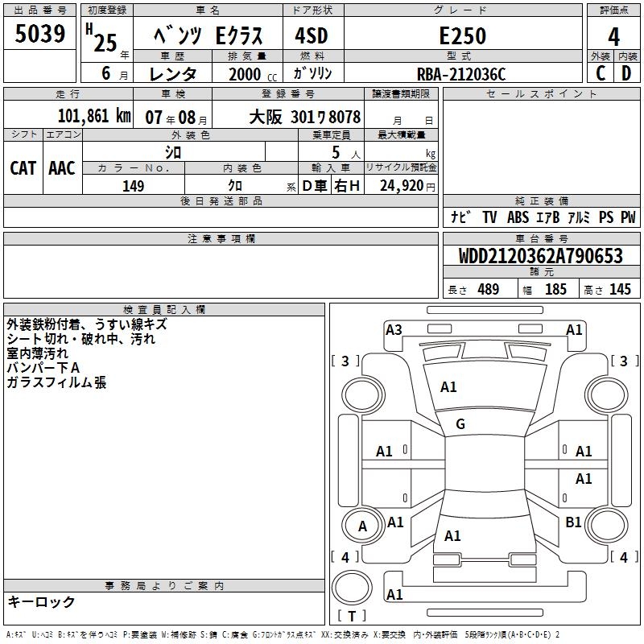This screenshot has width=644, height=644.
Task: Click 右H steering position
Action: (x=347, y=186)
